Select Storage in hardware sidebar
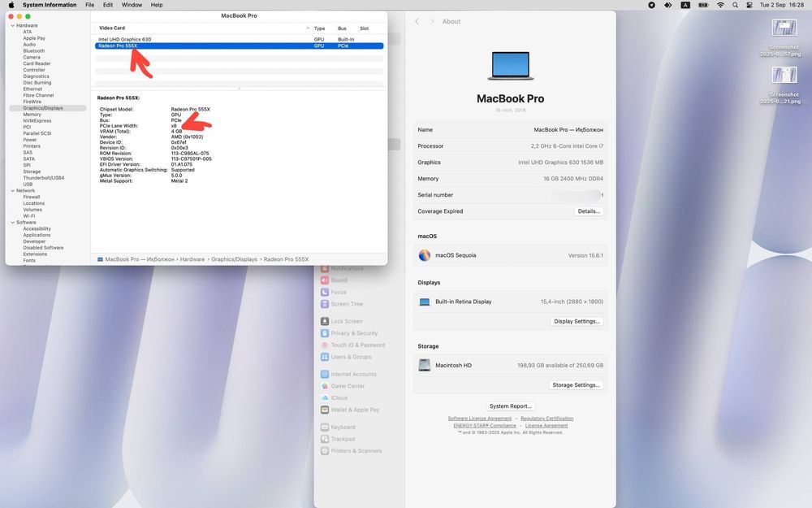Viewport: 812px width, 508px height. coord(32,172)
